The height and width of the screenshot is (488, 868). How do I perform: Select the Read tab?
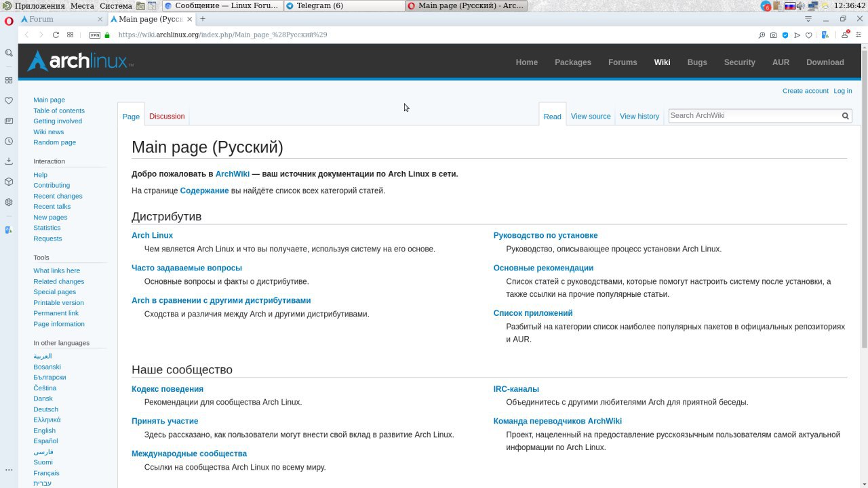(x=553, y=117)
